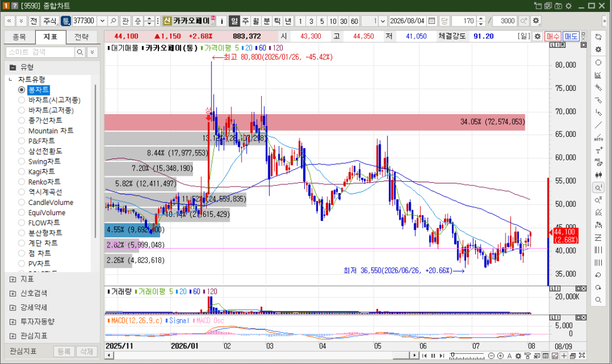Click the zoom in plus icon
Viewport: 612px width, 364px height.
[x=500, y=356]
